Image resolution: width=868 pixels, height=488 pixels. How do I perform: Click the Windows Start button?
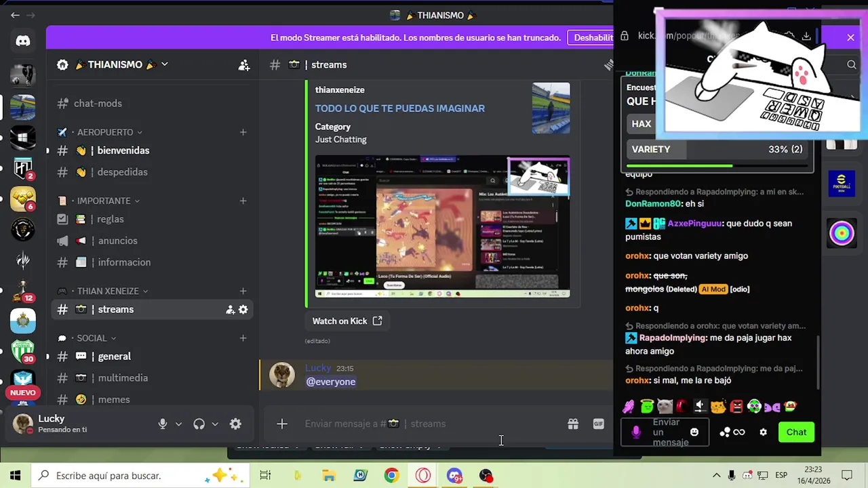(15, 476)
